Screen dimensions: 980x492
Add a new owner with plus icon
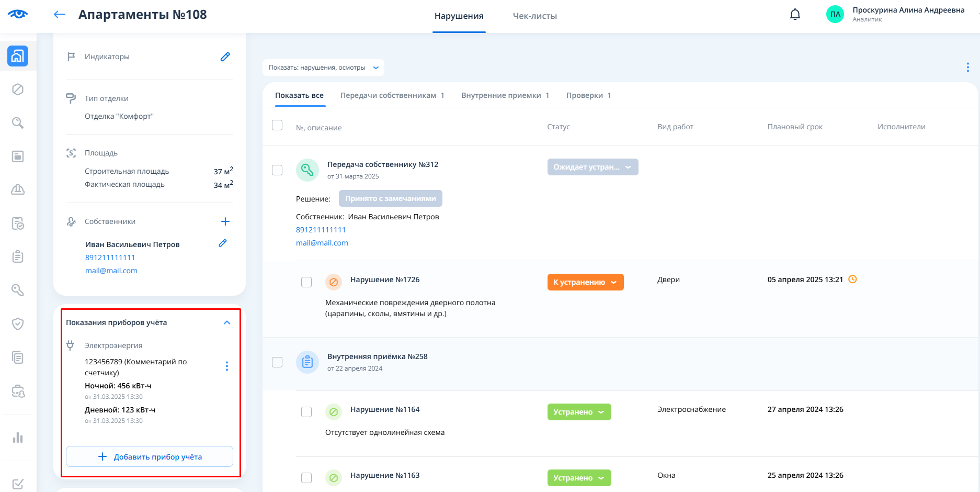[225, 221]
